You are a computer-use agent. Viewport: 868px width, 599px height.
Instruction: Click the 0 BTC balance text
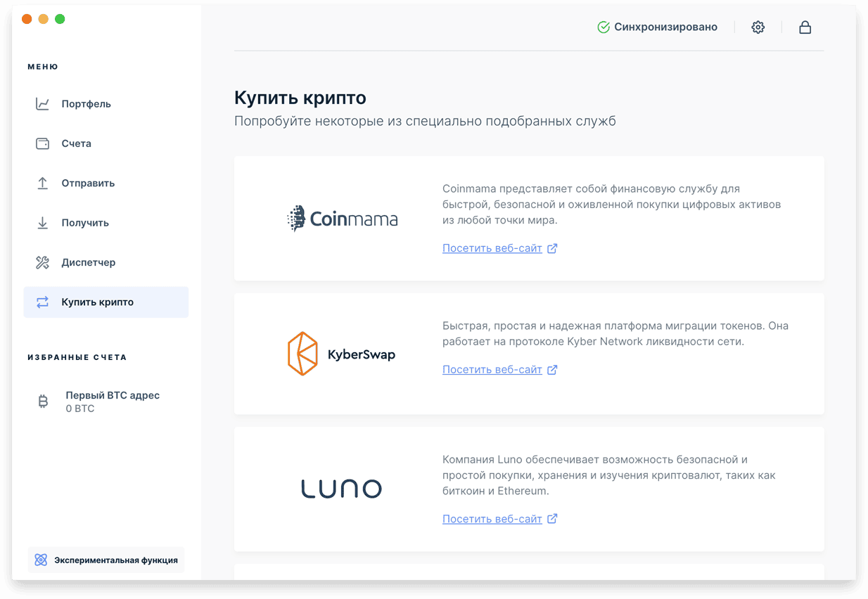(x=80, y=408)
